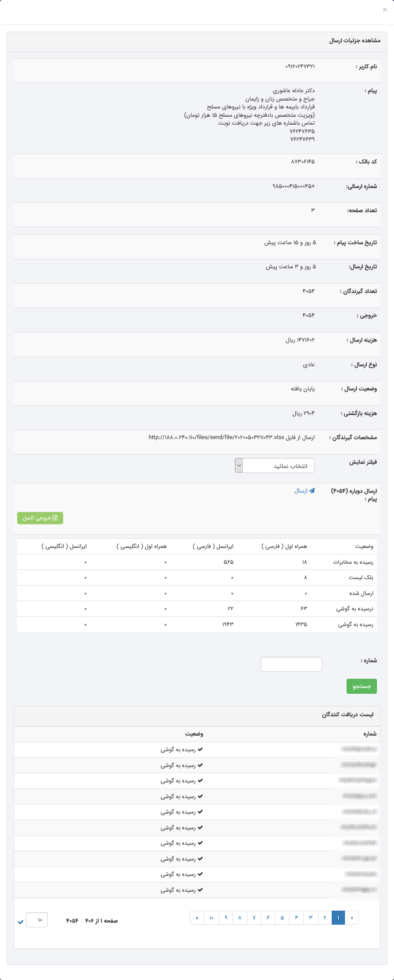Click the first recipient's delivered checkmark icon
The width and height of the screenshot is (394, 980).
200,749
